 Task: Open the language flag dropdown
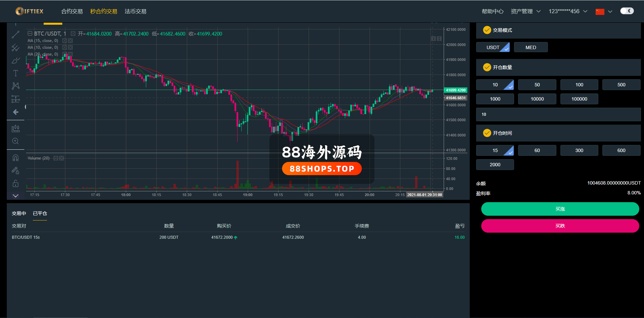tap(604, 12)
